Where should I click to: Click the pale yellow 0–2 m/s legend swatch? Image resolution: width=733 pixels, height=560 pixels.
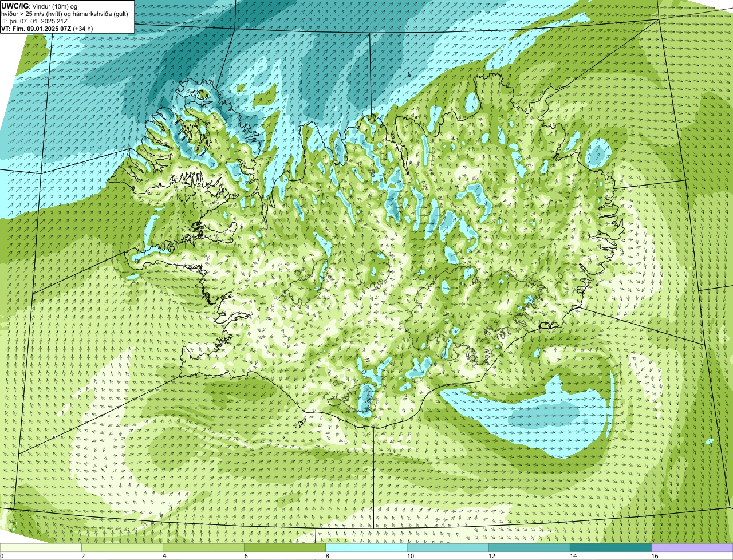(41, 547)
